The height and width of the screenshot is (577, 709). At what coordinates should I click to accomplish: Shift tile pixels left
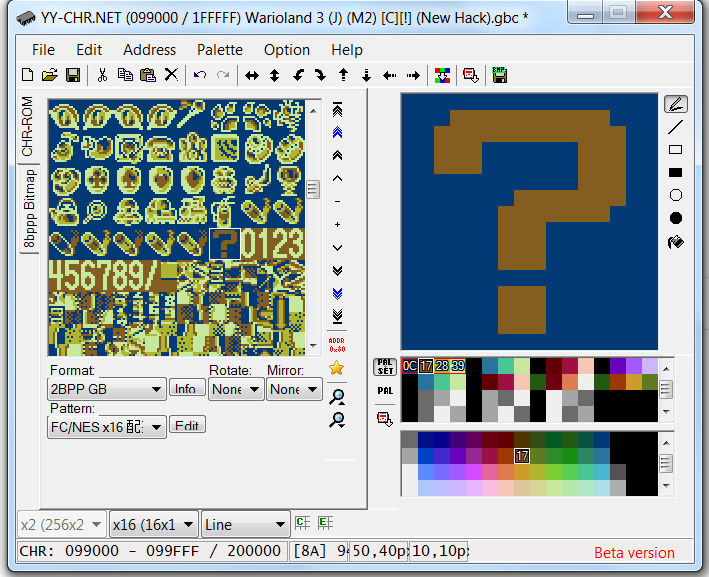pyautogui.click(x=390, y=76)
